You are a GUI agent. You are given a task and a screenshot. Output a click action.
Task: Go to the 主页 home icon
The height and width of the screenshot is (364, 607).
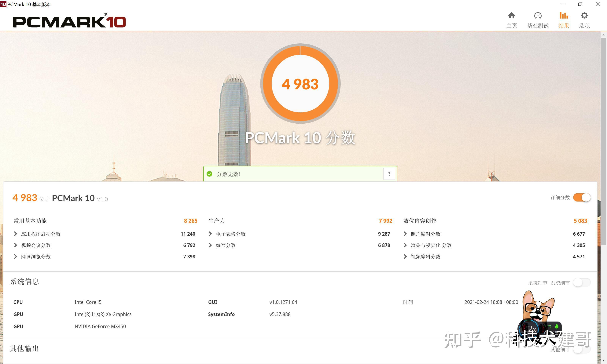pos(512,16)
